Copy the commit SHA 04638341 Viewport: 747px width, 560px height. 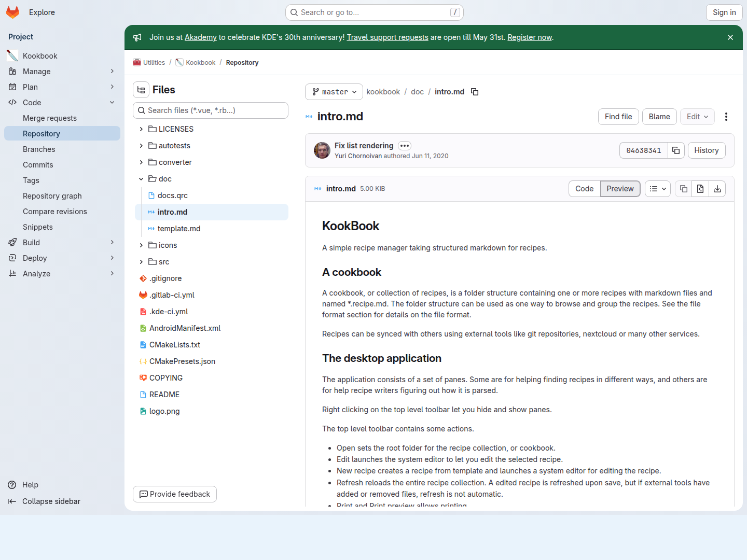[x=676, y=150]
